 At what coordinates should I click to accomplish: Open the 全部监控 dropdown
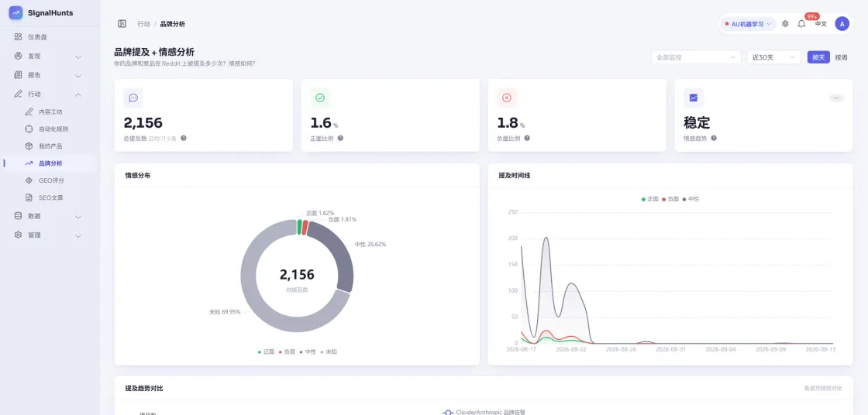point(696,57)
